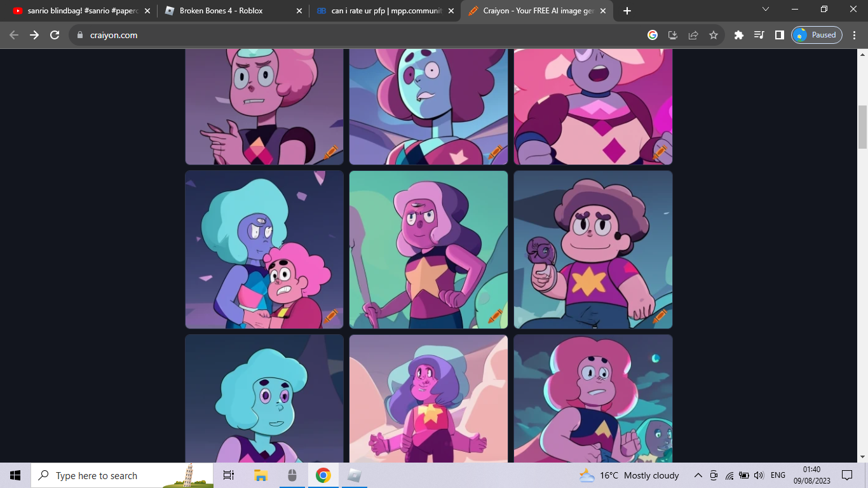The image size is (868, 488).
Task: Open Task View on the taskbar
Action: (229, 475)
